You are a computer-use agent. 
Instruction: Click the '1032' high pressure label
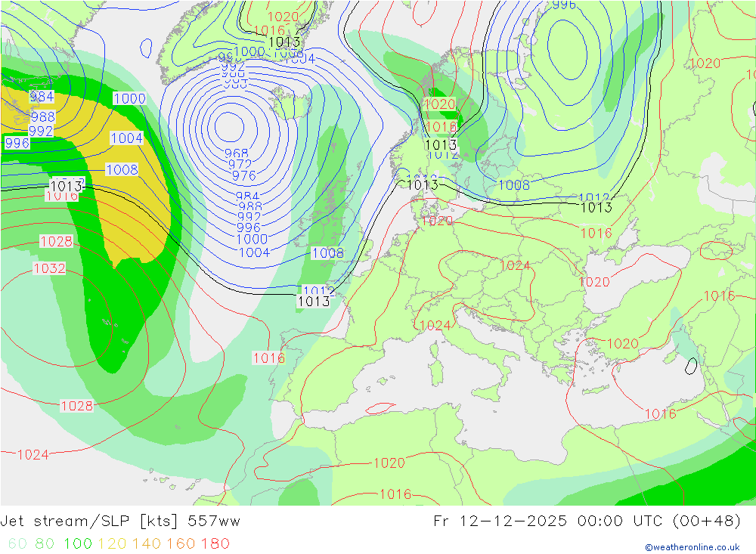(49, 268)
